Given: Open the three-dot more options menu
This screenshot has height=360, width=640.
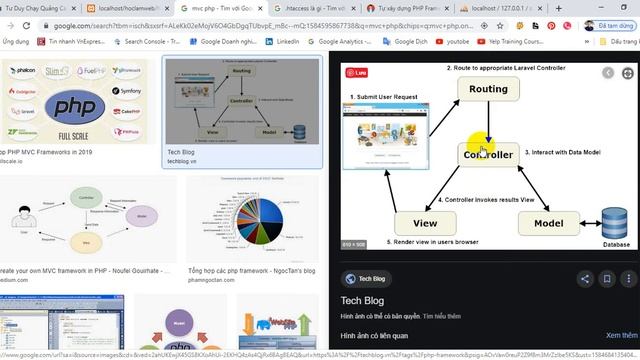Looking at the screenshot, I should [x=629, y=279].
